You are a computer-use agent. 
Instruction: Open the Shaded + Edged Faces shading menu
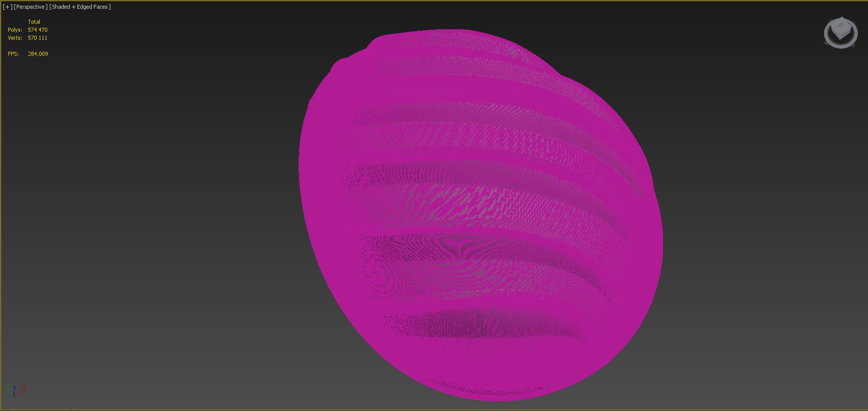pos(80,7)
